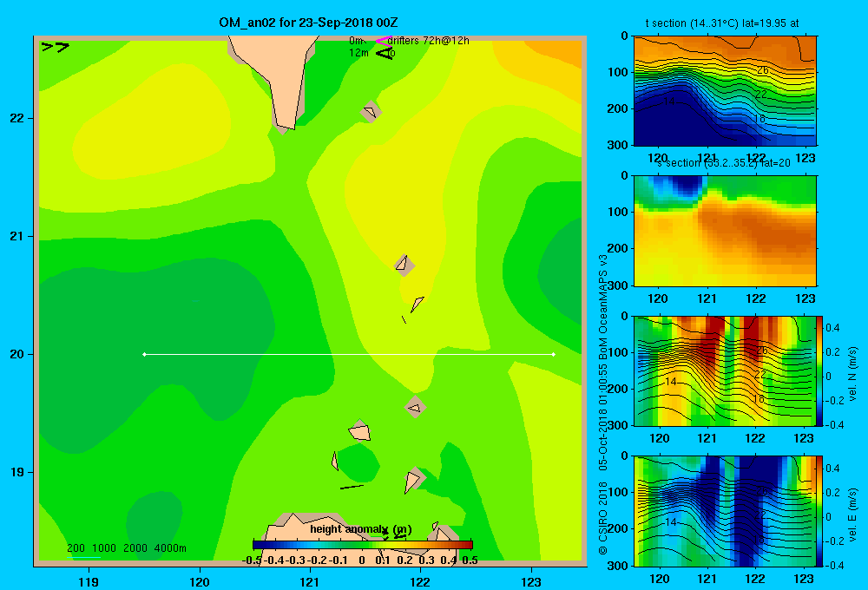Click the '0.3' tick on the height anomaly bar
This screenshot has width=868, height=590.
pos(427,560)
